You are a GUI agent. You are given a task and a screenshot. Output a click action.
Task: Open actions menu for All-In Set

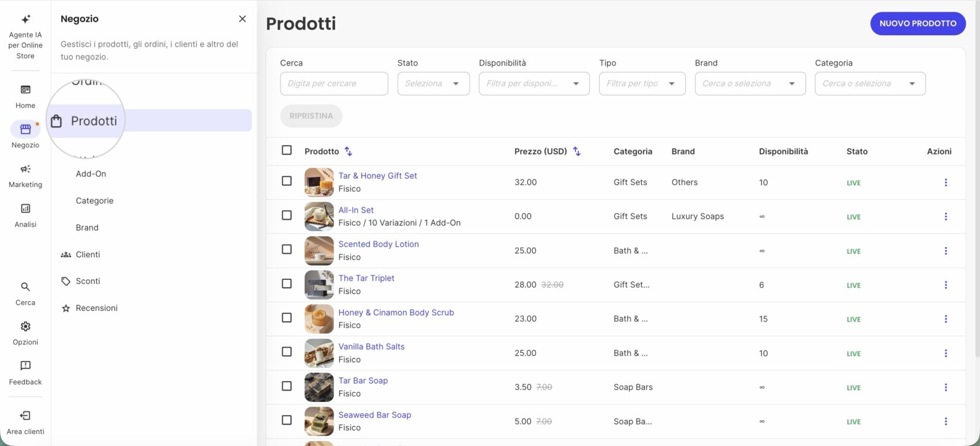(x=945, y=217)
